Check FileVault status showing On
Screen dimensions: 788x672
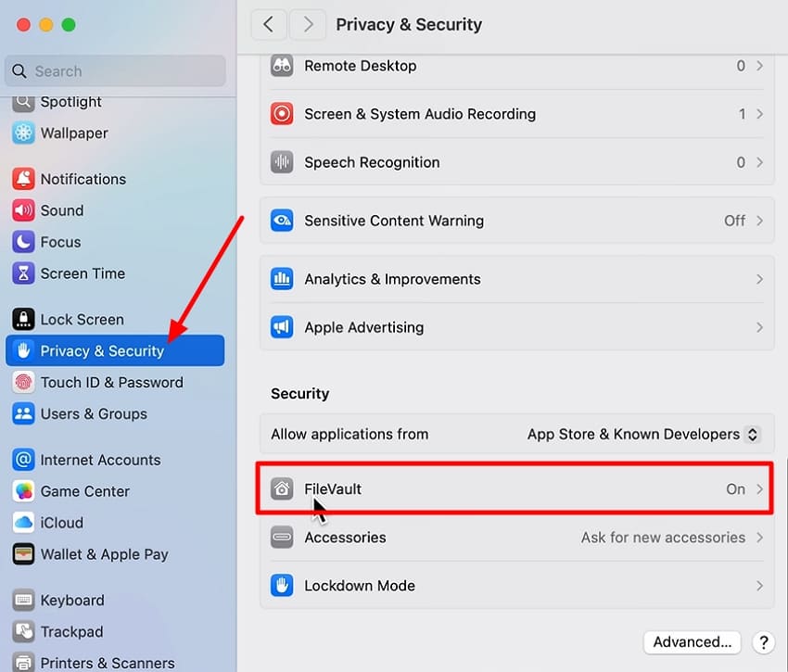(735, 488)
